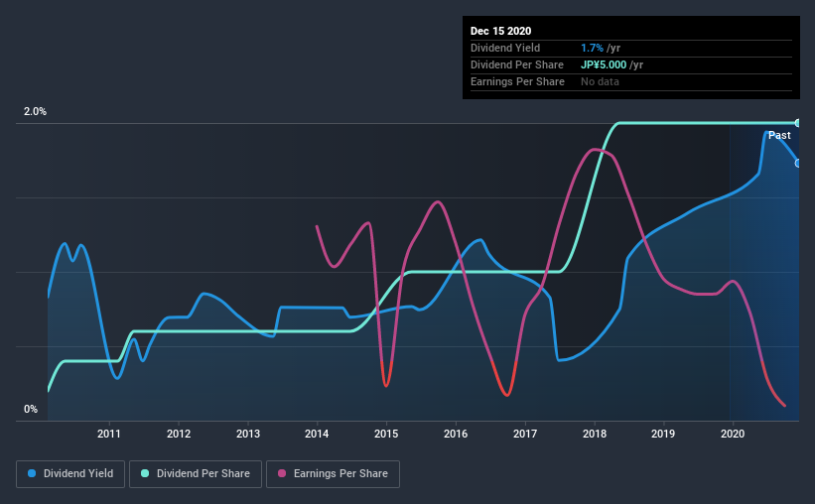Select the blue Dividend Yield endpoint marker
This screenshot has width=815, height=504.
(x=798, y=163)
